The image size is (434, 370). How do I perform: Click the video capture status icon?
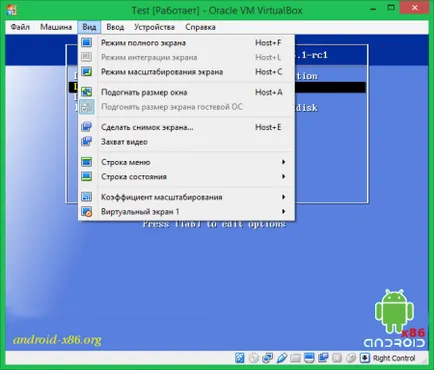pyautogui.click(x=323, y=358)
